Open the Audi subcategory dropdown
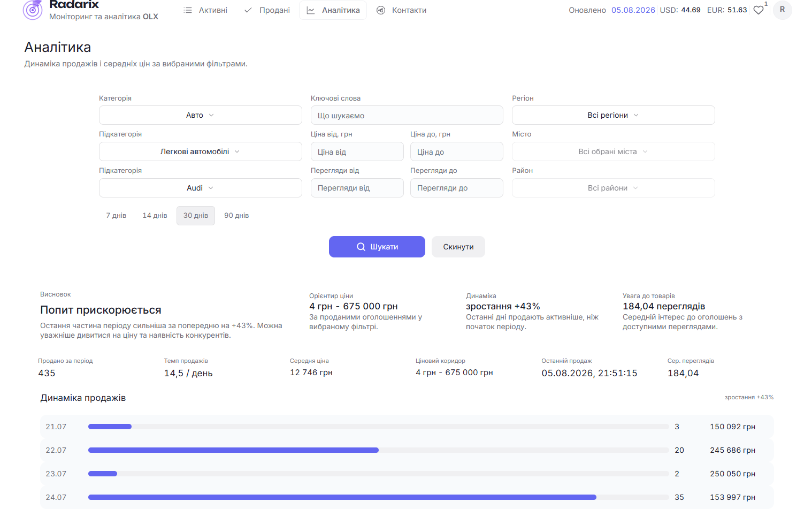The image size is (812, 509). pyautogui.click(x=201, y=188)
